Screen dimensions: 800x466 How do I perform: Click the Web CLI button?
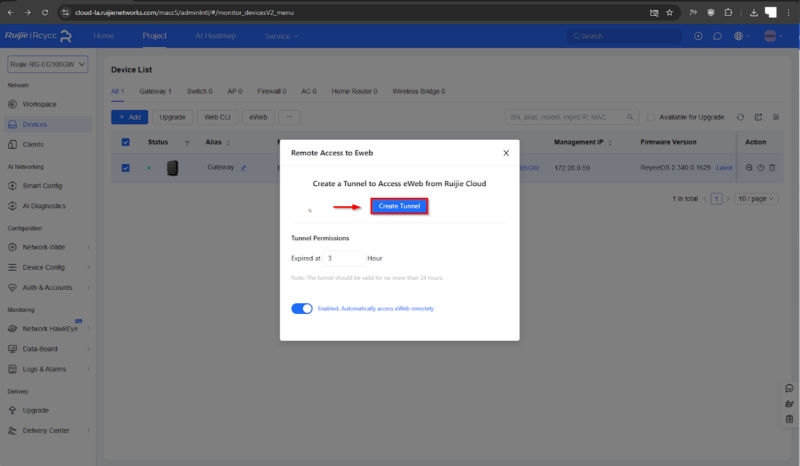(x=217, y=117)
